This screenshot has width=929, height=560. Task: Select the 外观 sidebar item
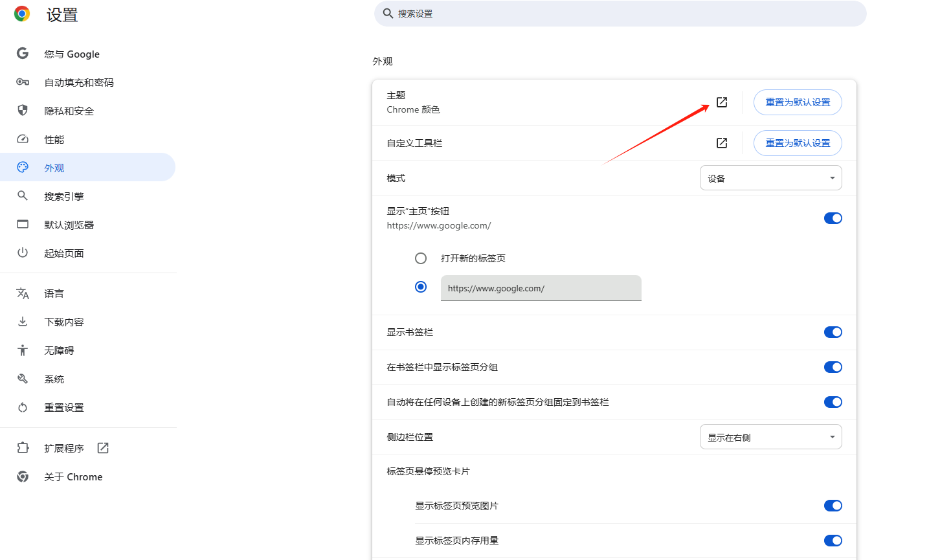(87, 168)
